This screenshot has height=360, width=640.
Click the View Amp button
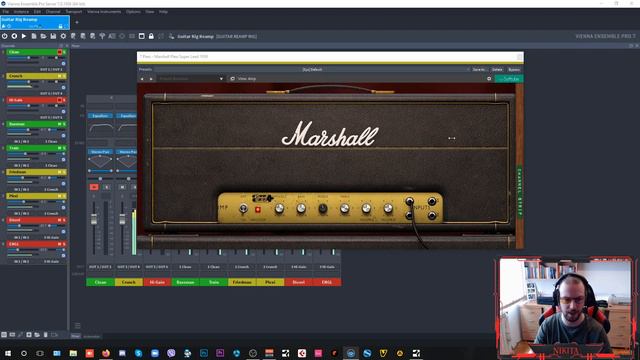point(243,79)
